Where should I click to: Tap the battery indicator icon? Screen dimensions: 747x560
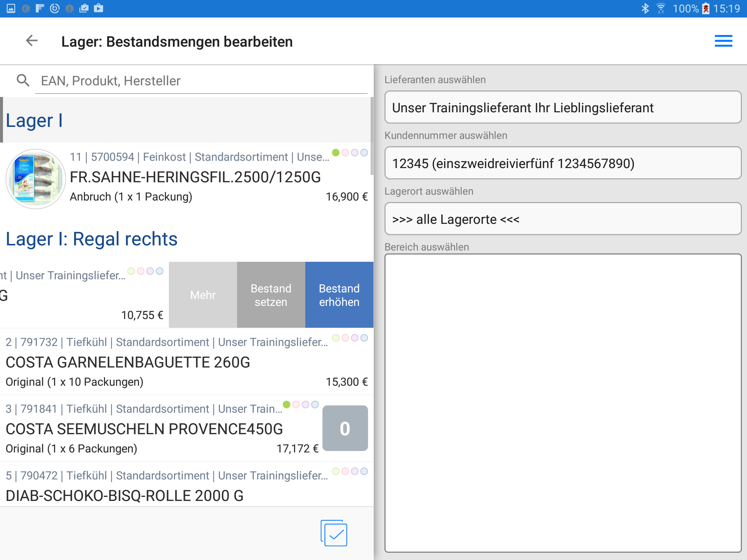click(706, 8)
